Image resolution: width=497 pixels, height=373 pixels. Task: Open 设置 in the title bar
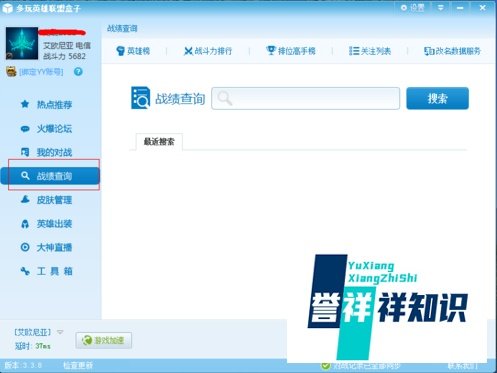[413, 7]
